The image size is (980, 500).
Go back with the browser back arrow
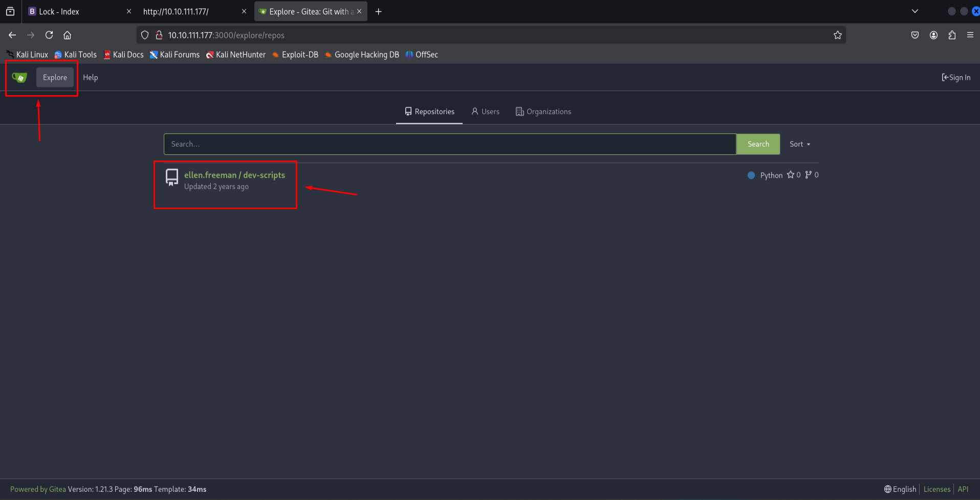coord(12,35)
